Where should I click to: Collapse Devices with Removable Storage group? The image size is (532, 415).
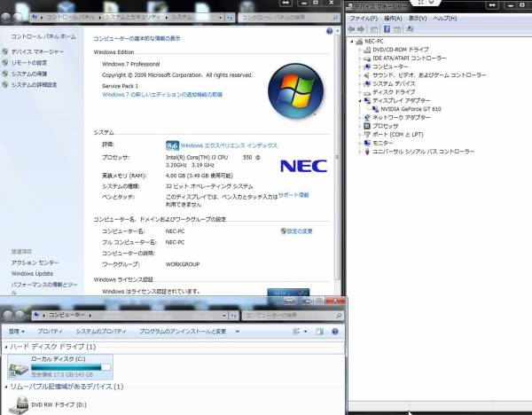[6, 387]
